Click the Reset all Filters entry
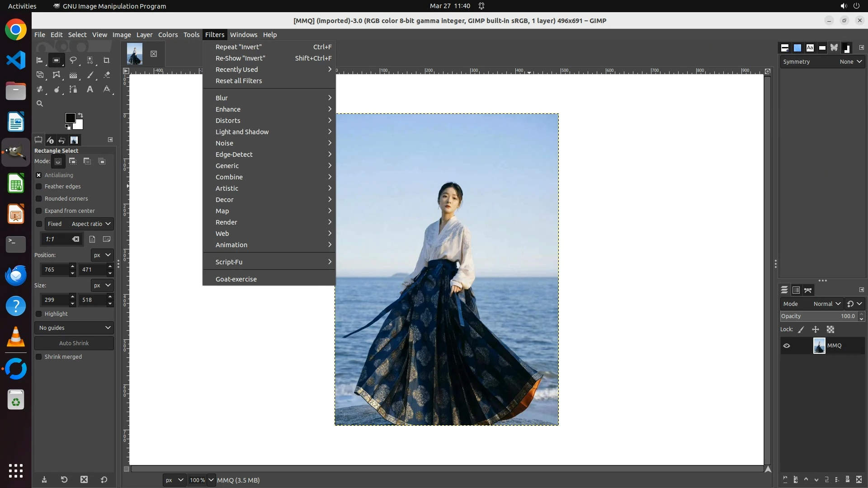 point(239,81)
